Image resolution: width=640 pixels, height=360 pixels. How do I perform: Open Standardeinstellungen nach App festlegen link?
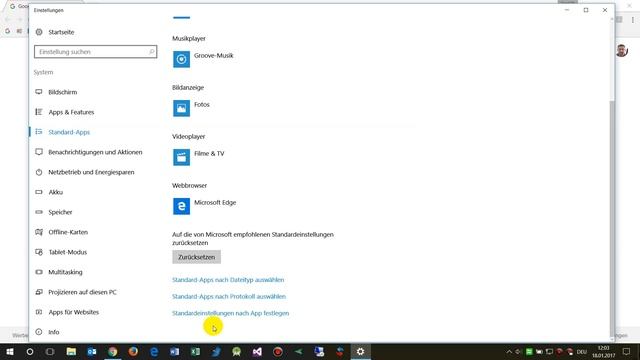[x=230, y=313]
